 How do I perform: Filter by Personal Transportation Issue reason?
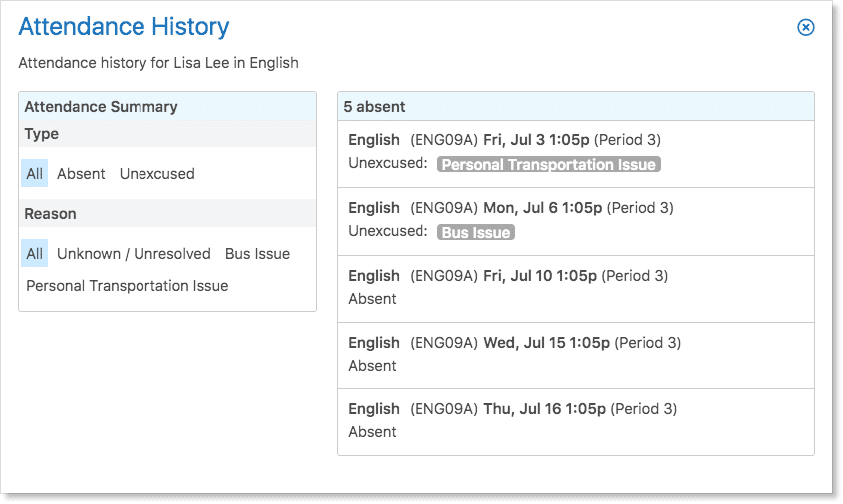tap(128, 286)
